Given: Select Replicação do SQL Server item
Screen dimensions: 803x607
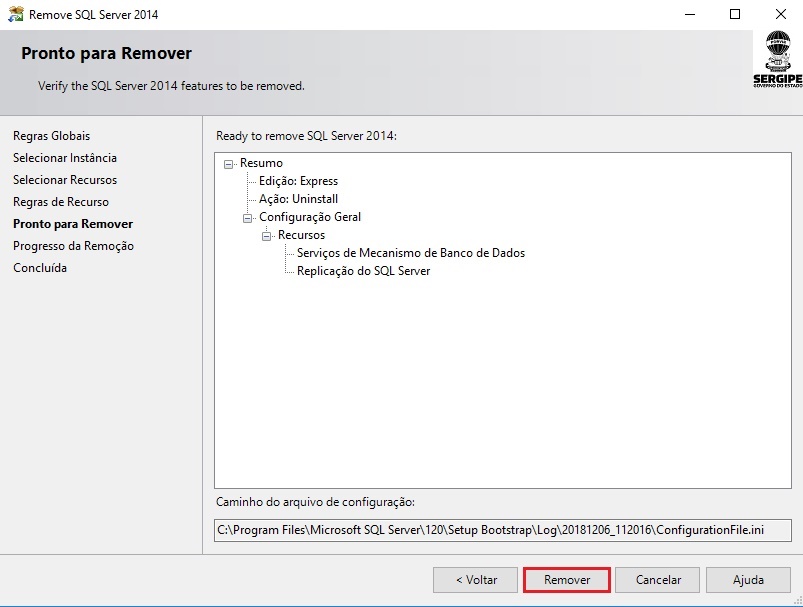Looking at the screenshot, I should pyautogui.click(x=363, y=271).
